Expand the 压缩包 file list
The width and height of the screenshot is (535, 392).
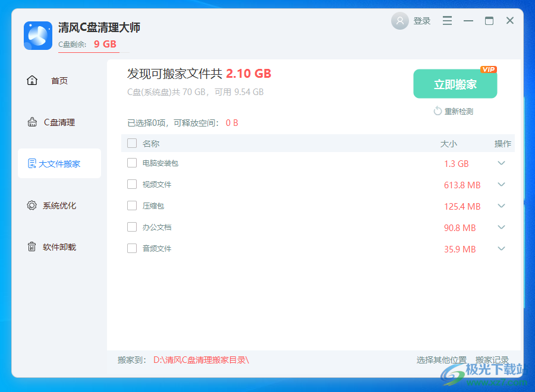[501, 206]
